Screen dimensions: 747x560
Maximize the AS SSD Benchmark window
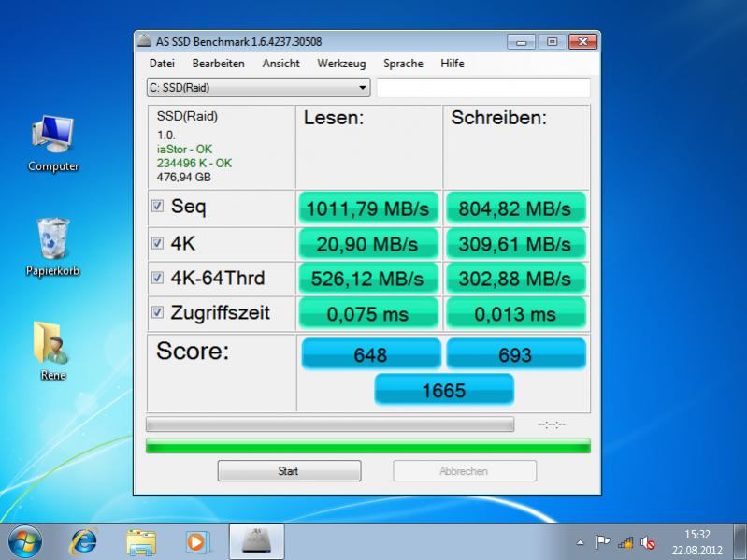(552, 42)
